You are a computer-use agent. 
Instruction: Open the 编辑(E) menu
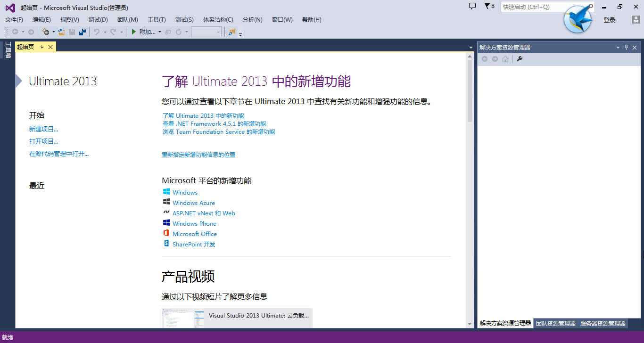tap(41, 20)
